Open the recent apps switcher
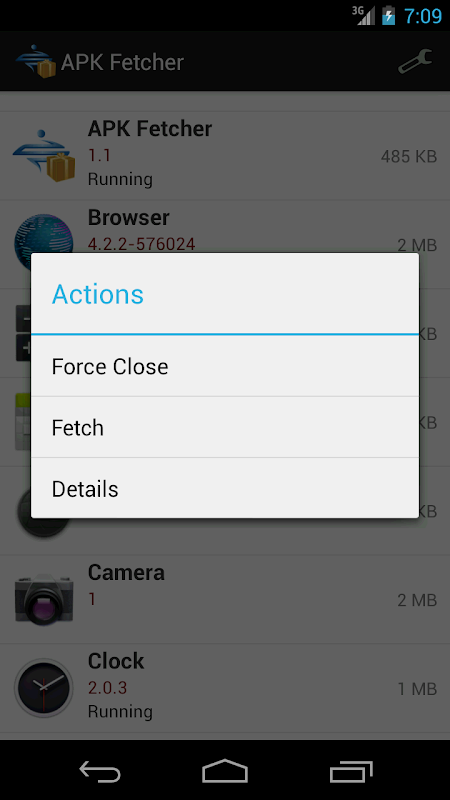The width and height of the screenshot is (450, 800). [x=351, y=771]
